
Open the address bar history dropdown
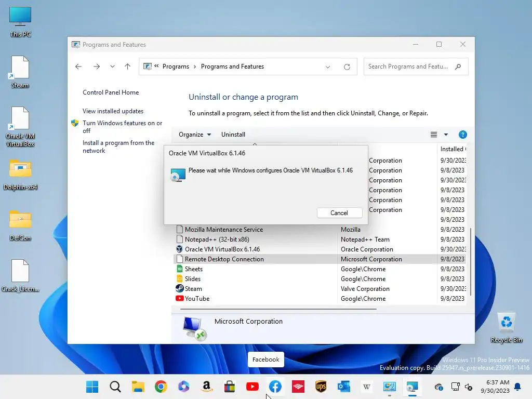[x=328, y=67]
